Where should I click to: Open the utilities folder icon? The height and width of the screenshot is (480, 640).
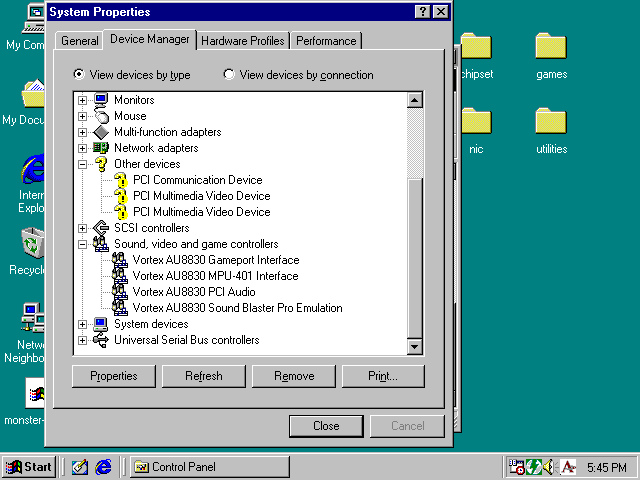(551, 122)
